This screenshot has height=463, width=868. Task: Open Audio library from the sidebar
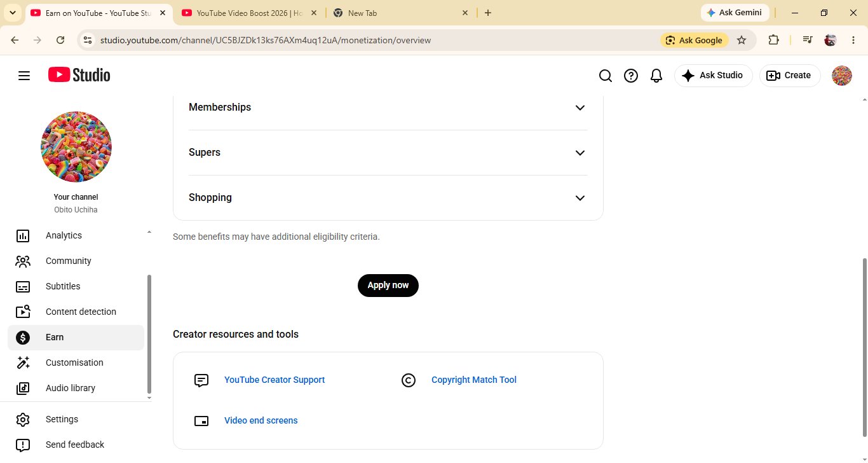(76, 389)
